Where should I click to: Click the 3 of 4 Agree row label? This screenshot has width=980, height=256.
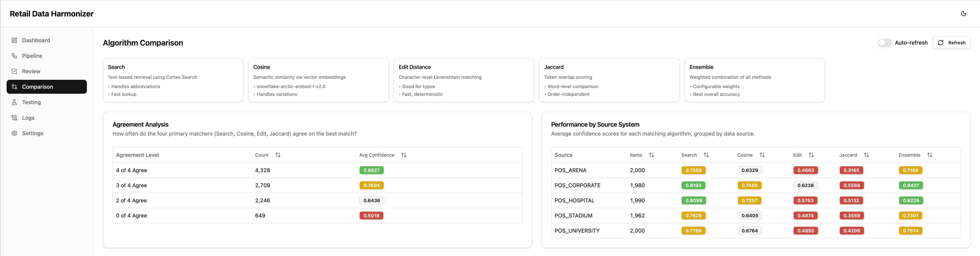tap(132, 185)
